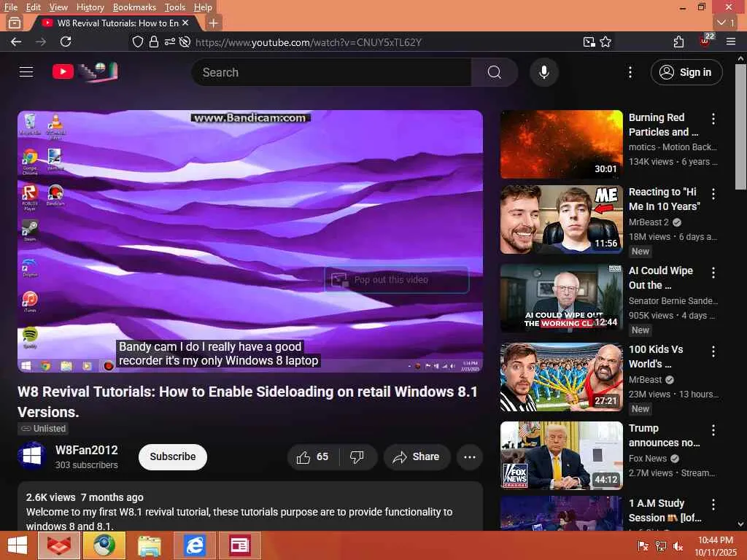The image size is (747, 560).
Task: Reload the current page
Action: coord(66,42)
